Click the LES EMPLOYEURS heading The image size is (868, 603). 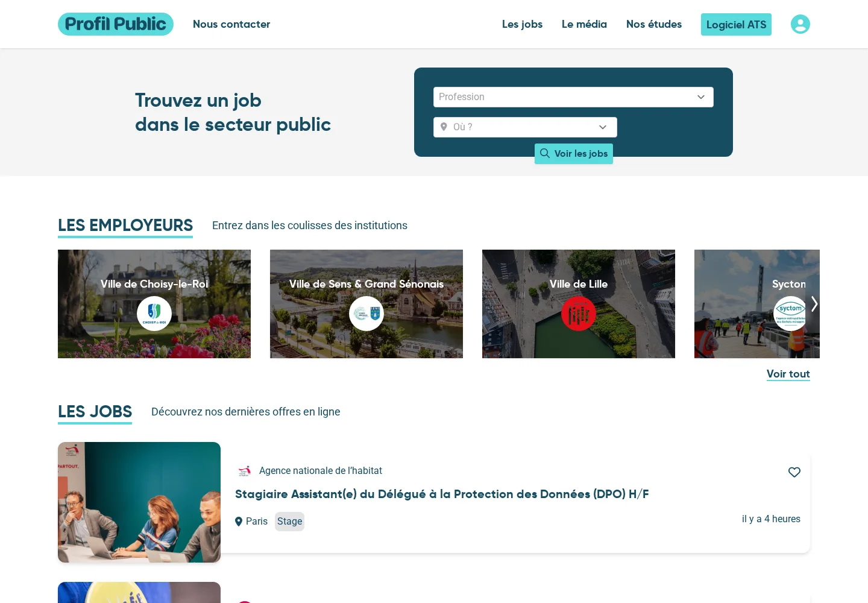point(125,226)
